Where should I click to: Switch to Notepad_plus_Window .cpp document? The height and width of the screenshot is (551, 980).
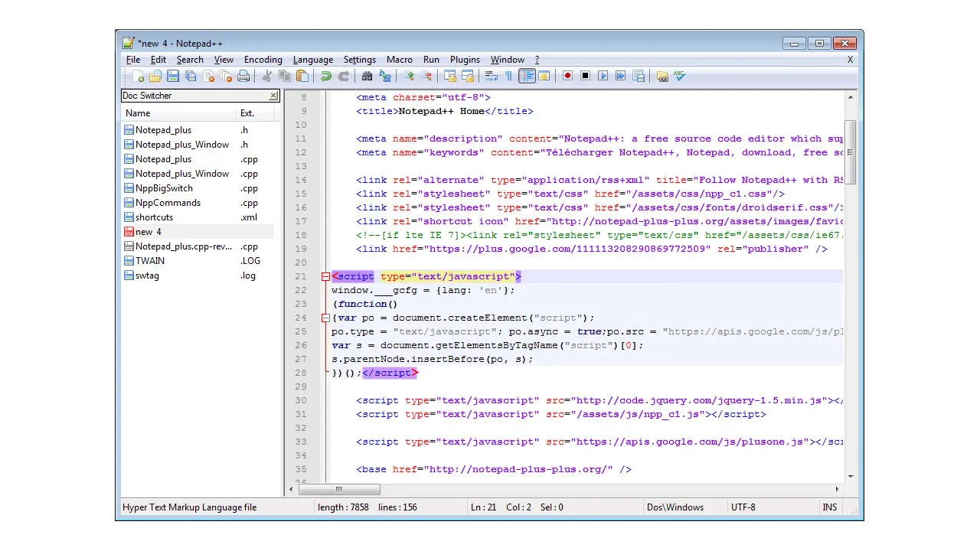[x=198, y=174]
